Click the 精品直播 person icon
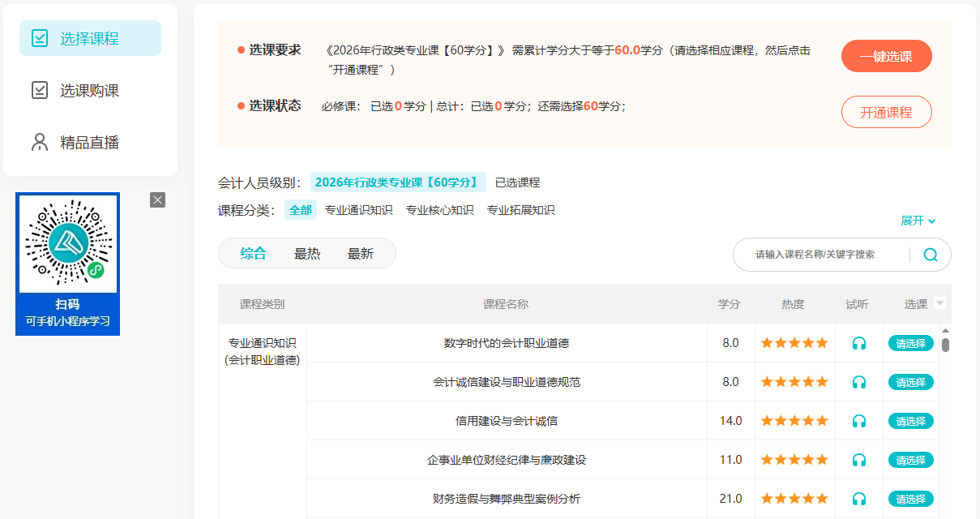This screenshot has height=519, width=980. coord(40,142)
